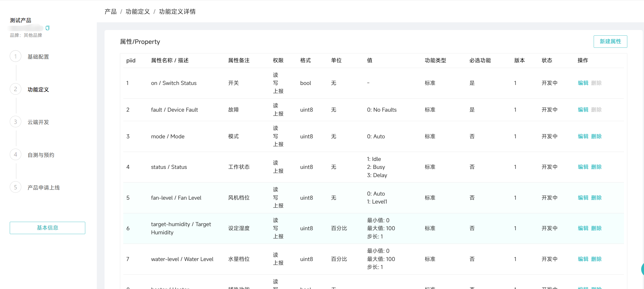644x289 pixels.
Task: Click the '3: Delay' value entry
Action: [x=377, y=175]
